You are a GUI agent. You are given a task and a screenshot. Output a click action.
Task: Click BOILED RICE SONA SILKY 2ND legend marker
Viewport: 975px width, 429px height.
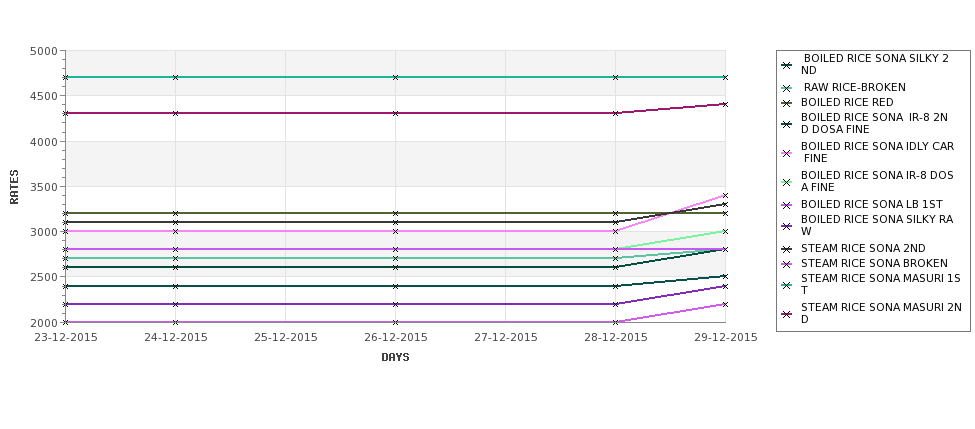point(787,65)
